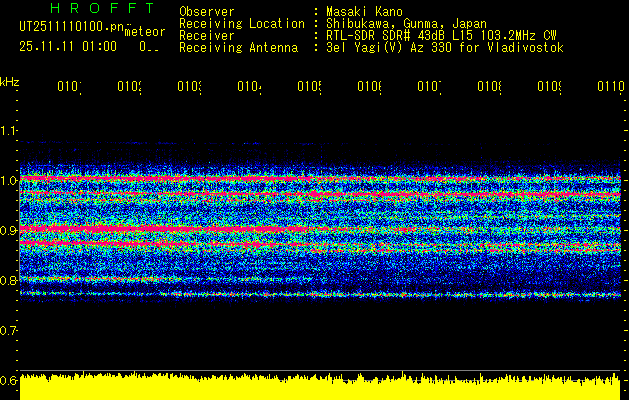Click the thin signal line just below 0.8 kHz

(320, 294)
